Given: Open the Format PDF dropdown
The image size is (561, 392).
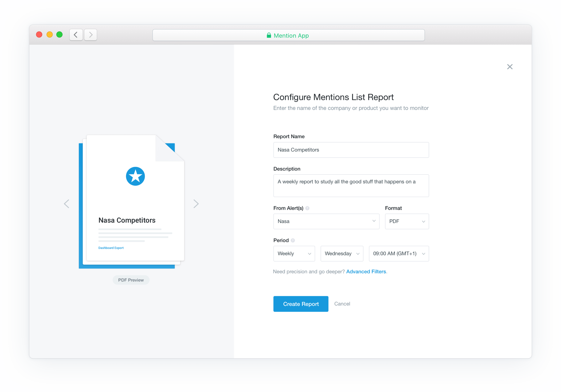Looking at the screenshot, I should pyautogui.click(x=407, y=221).
